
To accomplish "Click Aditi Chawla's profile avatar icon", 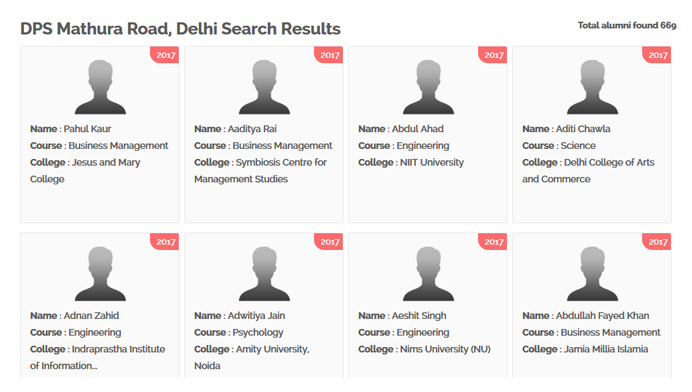I will 593,87.
